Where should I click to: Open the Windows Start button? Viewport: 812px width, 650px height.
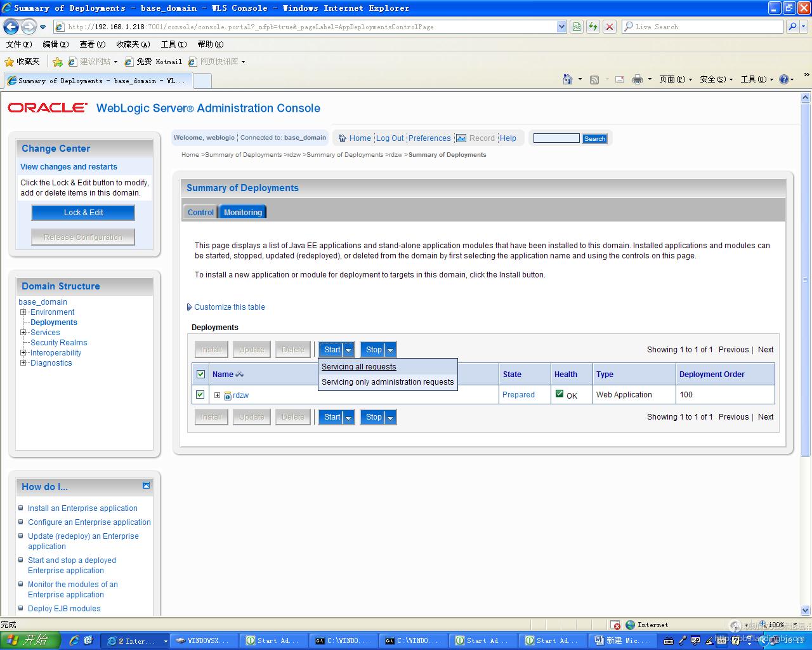30,640
